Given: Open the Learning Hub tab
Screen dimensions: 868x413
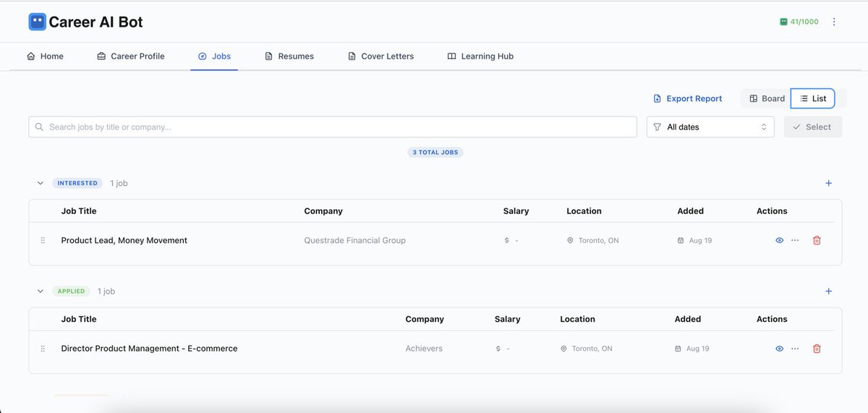Looking at the screenshot, I should 480,56.
